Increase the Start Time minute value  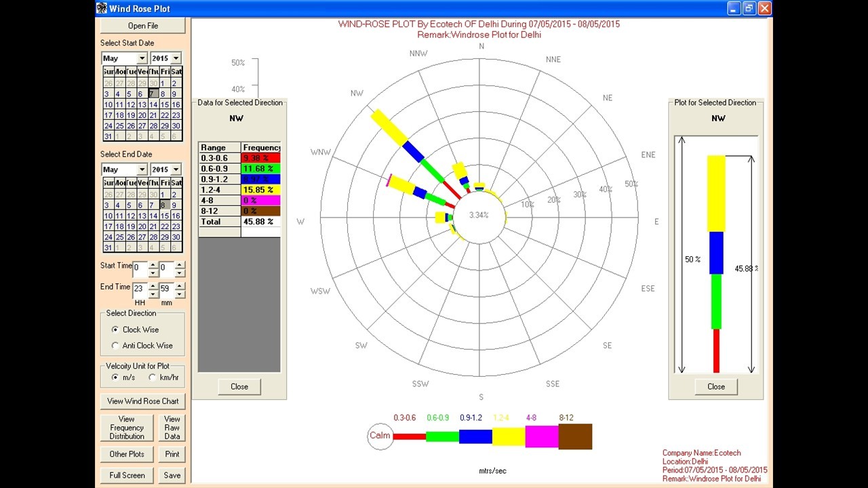pyautogui.click(x=180, y=264)
